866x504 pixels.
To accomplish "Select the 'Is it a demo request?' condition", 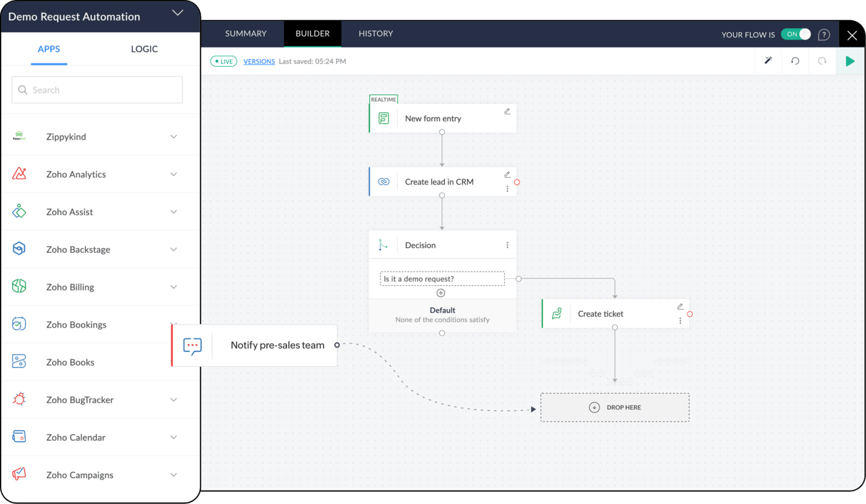I will (442, 279).
